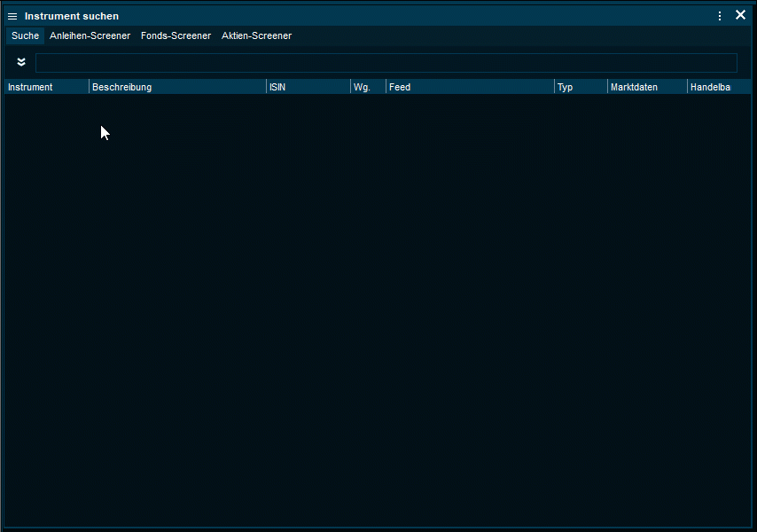Screen dimensions: 757x532
Task: Click the Feed column header
Action: 400,87
